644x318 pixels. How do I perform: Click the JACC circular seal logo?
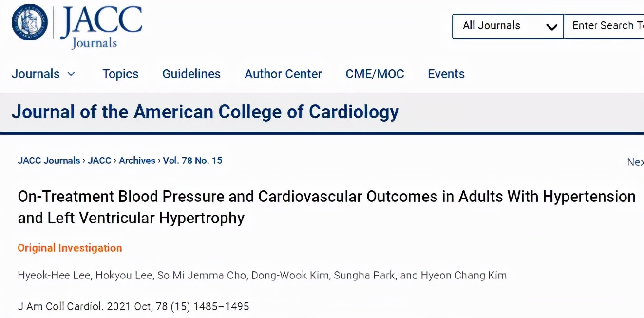point(30,23)
